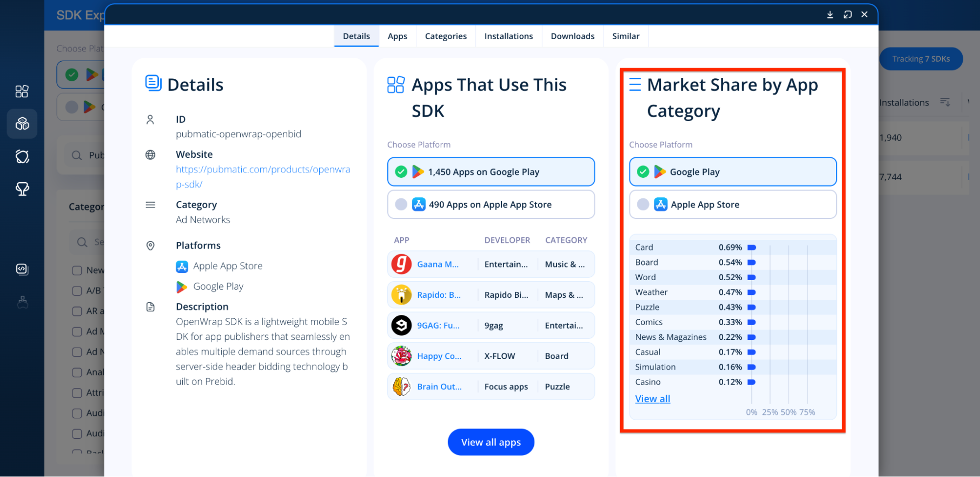Screen dimensions: 980x477
Task: Open the Brain Out... app link
Action: pyautogui.click(x=439, y=387)
